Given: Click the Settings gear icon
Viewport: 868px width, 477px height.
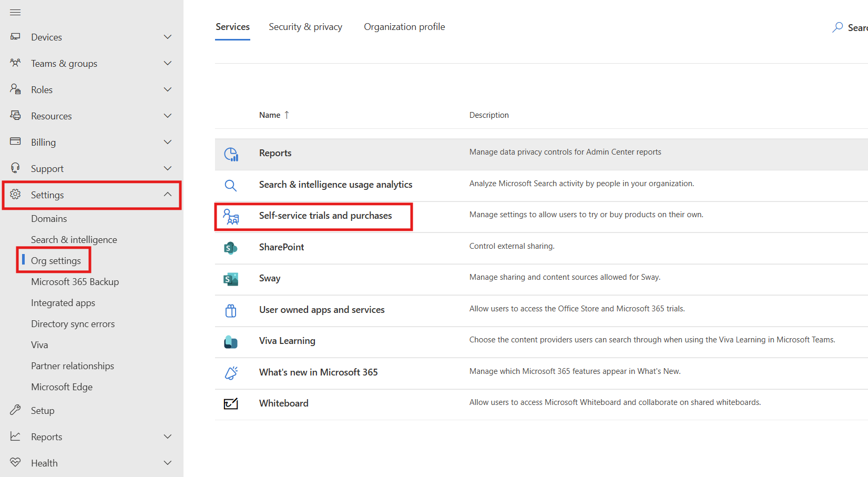Looking at the screenshot, I should pos(15,194).
